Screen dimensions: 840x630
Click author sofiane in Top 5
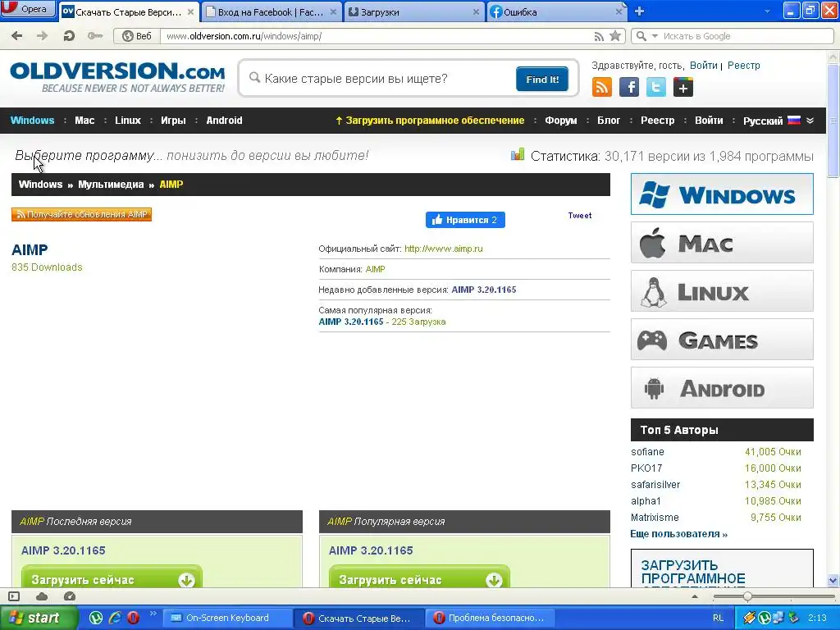647,452
